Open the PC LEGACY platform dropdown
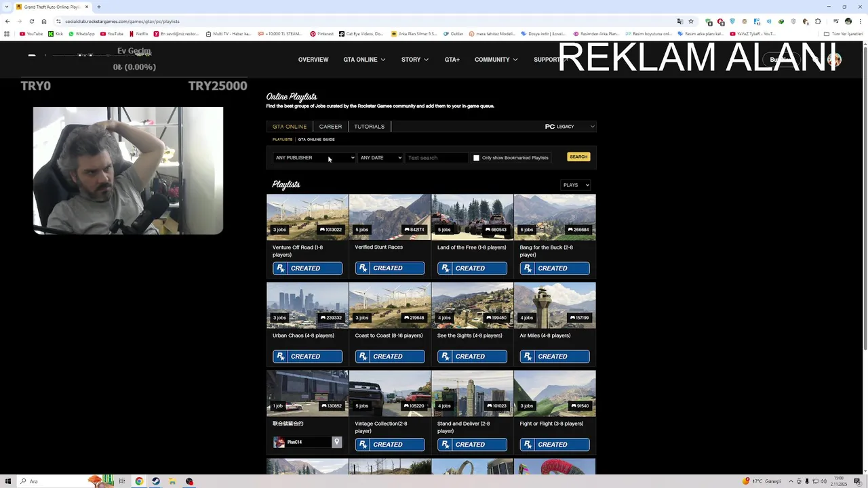 pyautogui.click(x=569, y=127)
